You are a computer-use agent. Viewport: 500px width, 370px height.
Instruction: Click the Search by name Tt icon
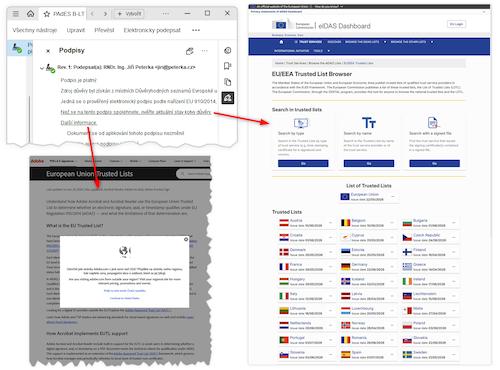pos(369,123)
